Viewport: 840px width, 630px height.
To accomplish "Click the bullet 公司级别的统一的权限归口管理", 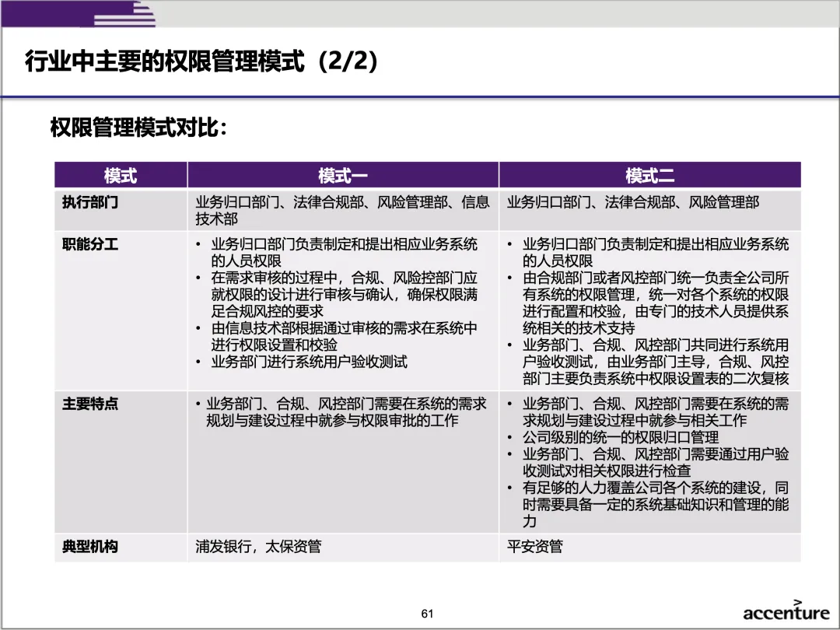I will coord(614,437).
